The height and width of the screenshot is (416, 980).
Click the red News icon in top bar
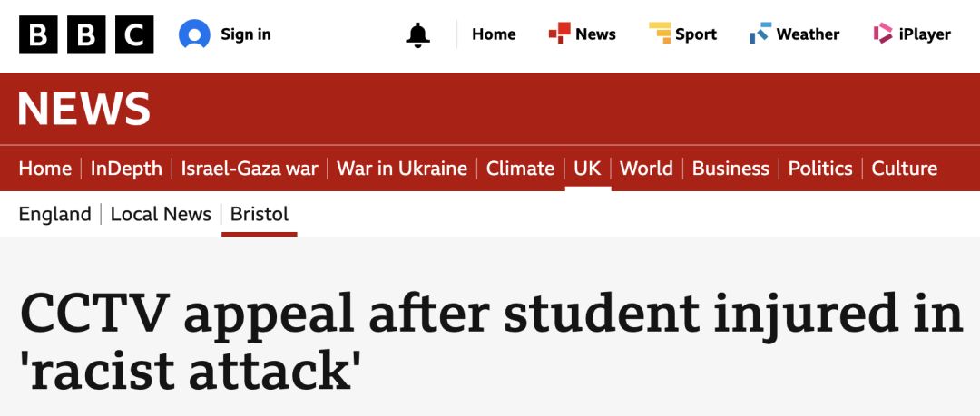click(559, 34)
